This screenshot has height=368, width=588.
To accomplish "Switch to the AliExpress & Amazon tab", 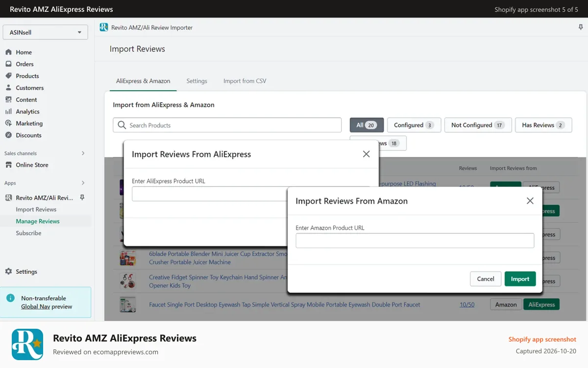I will [143, 81].
